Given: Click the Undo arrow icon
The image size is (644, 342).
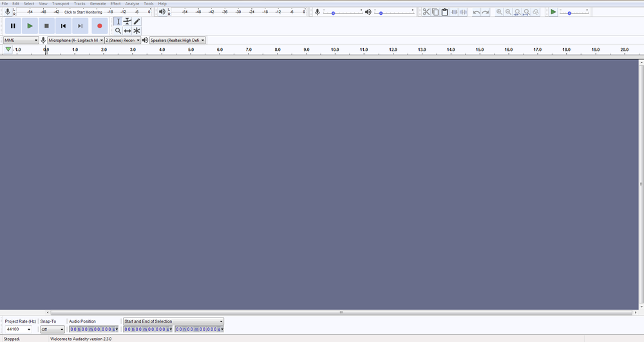Looking at the screenshot, I should pyautogui.click(x=476, y=12).
